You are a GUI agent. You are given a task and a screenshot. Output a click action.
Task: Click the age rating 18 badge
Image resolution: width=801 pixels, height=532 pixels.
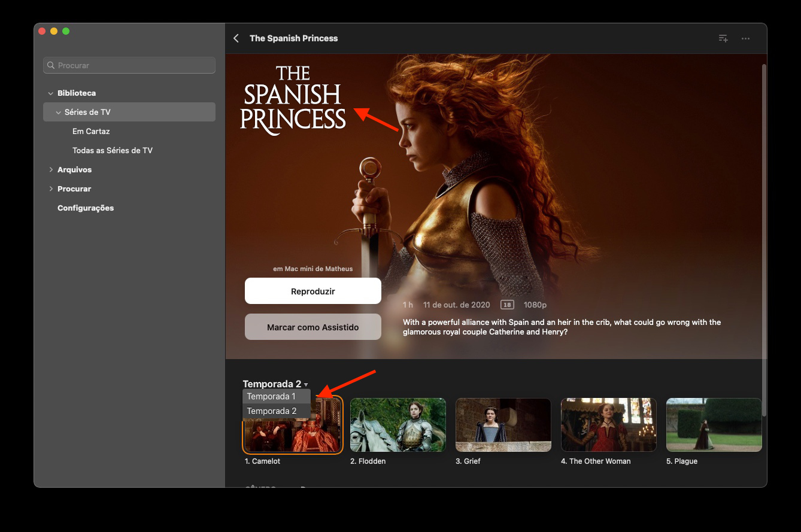tap(507, 305)
